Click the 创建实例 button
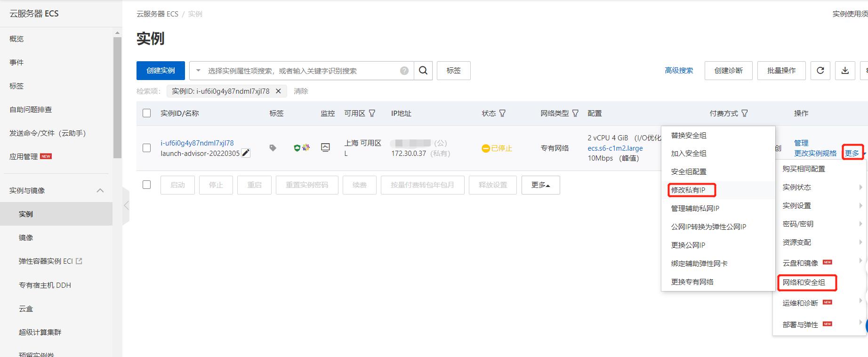This screenshot has width=868, height=357. point(161,71)
